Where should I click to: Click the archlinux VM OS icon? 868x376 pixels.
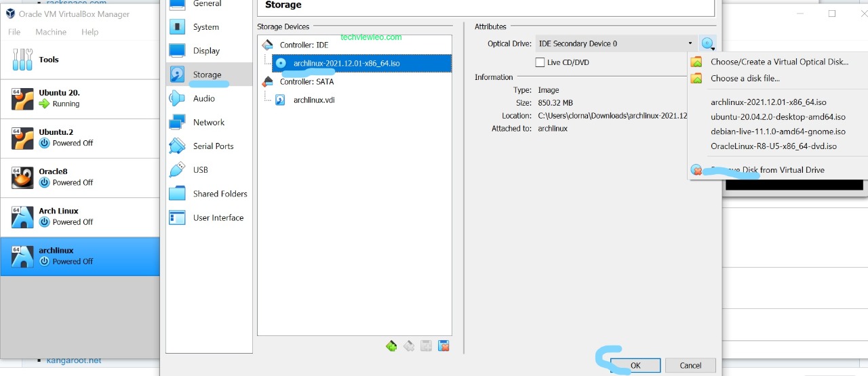(x=22, y=256)
